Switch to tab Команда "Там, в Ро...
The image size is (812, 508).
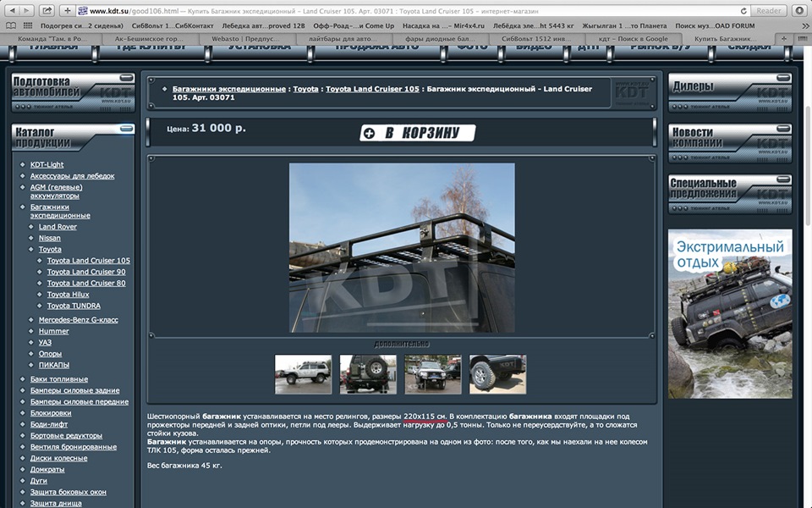52,38
